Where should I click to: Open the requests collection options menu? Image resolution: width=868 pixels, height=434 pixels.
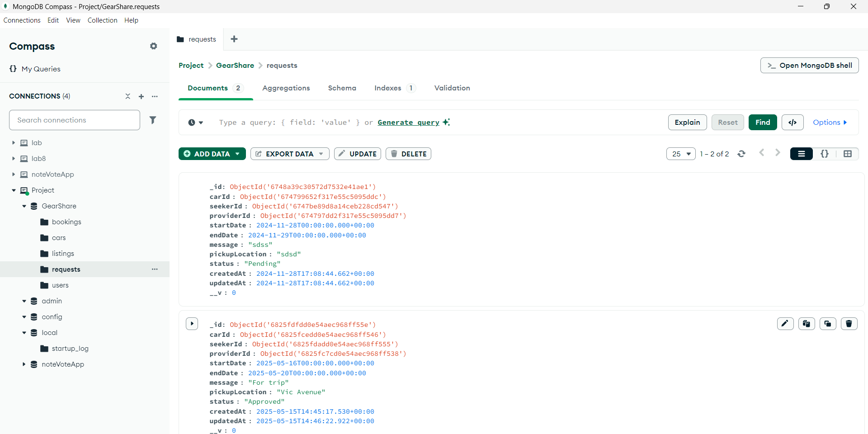(155, 269)
